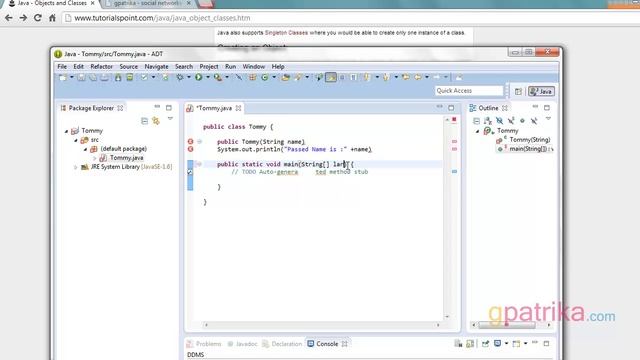The image size is (640, 360).
Task: Click Collapse All in Outline panel
Action: 476,121
